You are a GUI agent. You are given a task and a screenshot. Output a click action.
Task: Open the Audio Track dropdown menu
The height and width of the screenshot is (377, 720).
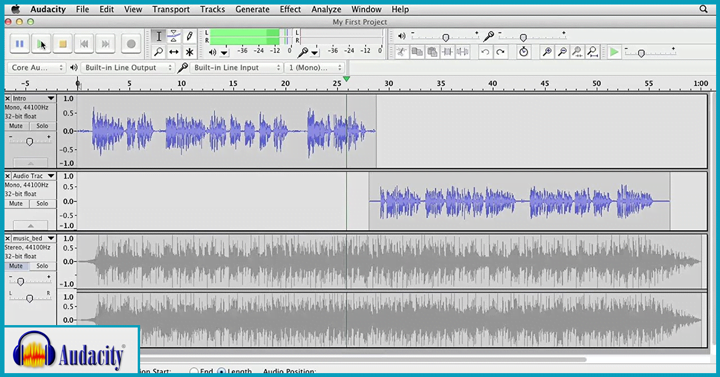pos(51,176)
